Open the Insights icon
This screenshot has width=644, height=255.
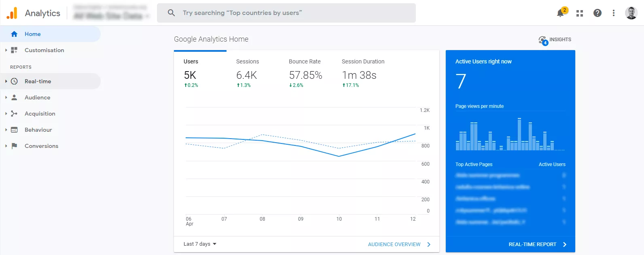[543, 40]
